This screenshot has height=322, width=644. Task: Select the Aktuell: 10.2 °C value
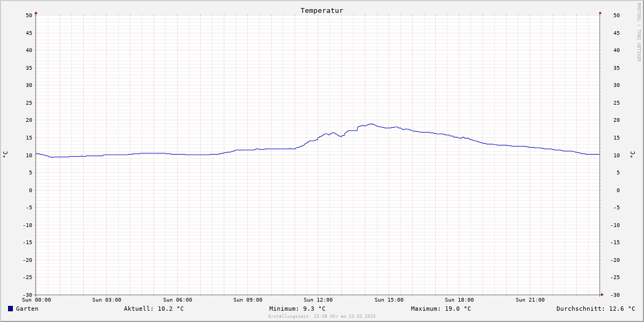click(154, 309)
